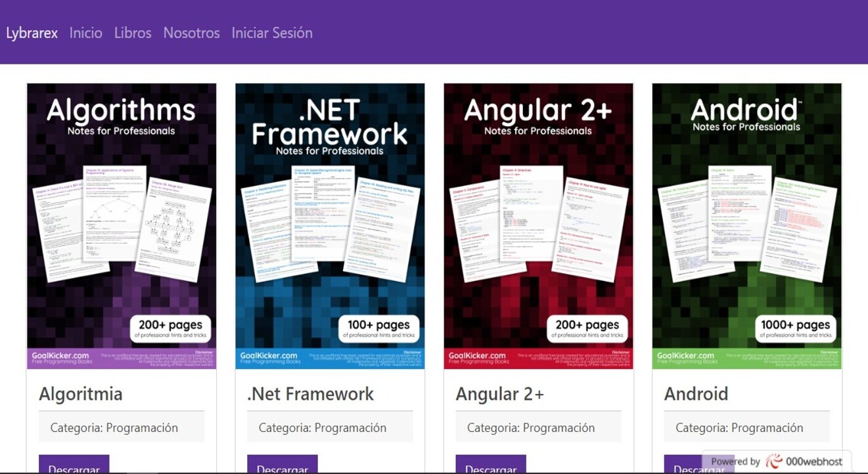Click the Lybrarex brand logo link
Screen dimensions: 868x474
[x=32, y=33]
